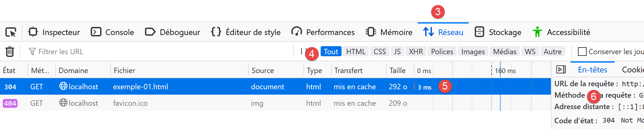Activate the element picker icon
This screenshot has width=644, height=129.
pyautogui.click(x=11, y=32)
